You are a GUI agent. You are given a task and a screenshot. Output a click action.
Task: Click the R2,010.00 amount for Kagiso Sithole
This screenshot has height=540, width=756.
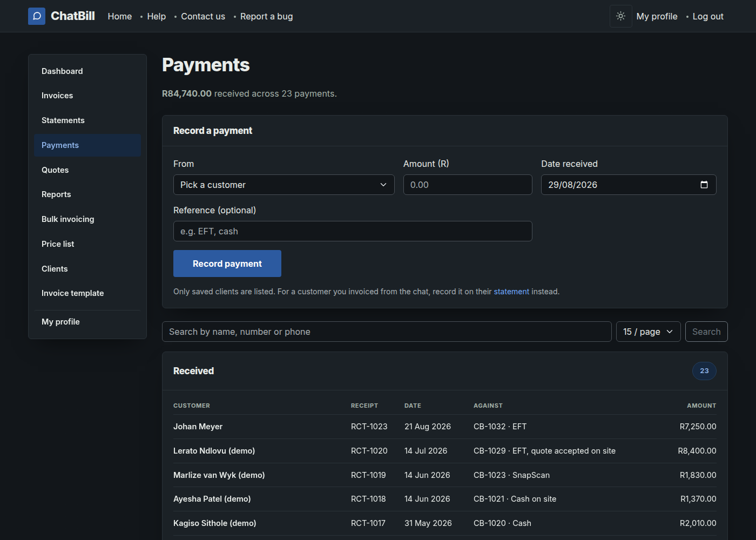tap(698, 523)
